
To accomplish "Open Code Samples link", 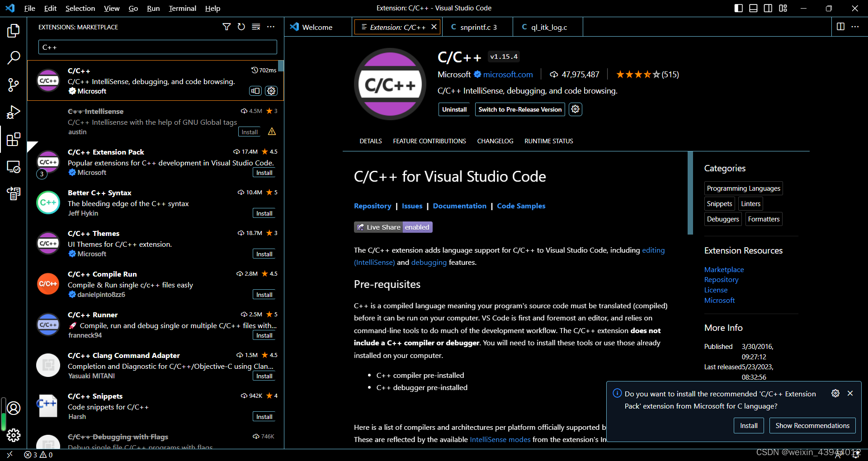I will [x=521, y=206].
